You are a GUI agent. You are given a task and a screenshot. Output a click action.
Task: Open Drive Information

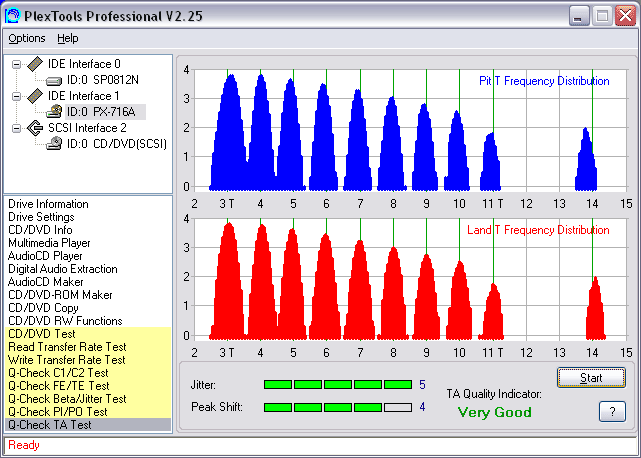pos(48,204)
